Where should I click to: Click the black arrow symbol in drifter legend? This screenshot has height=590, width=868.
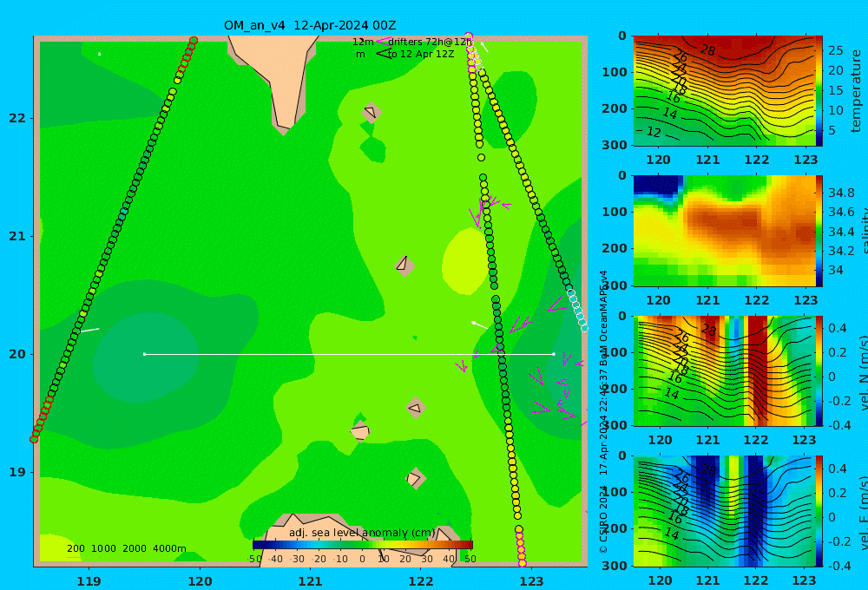pyautogui.click(x=383, y=54)
